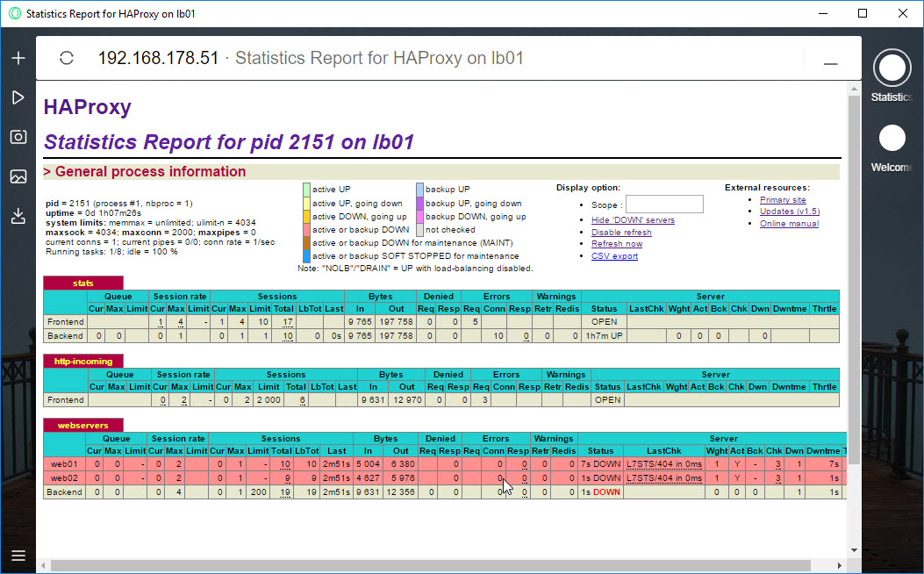Click the horizontal scrollbar left arrow
The height and width of the screenshot is (574, 924).
click(x=43, y=566)
